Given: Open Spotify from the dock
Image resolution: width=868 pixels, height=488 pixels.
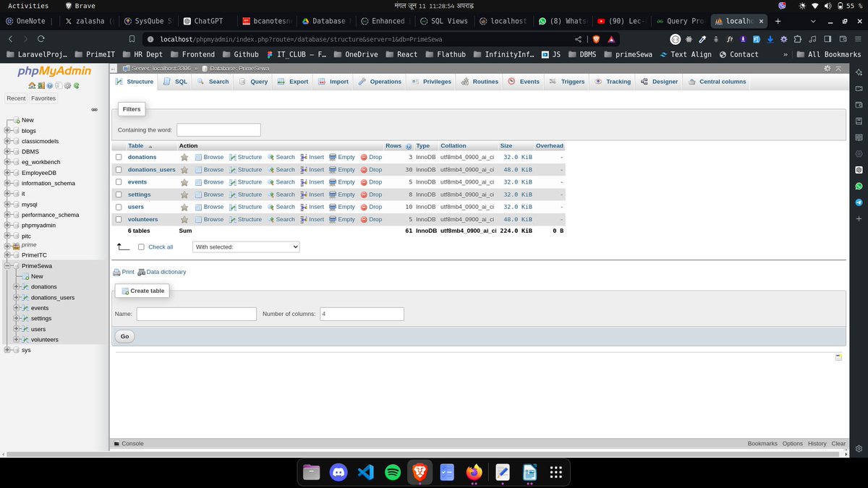Looking at the screenshot, I should coord(393,472).
